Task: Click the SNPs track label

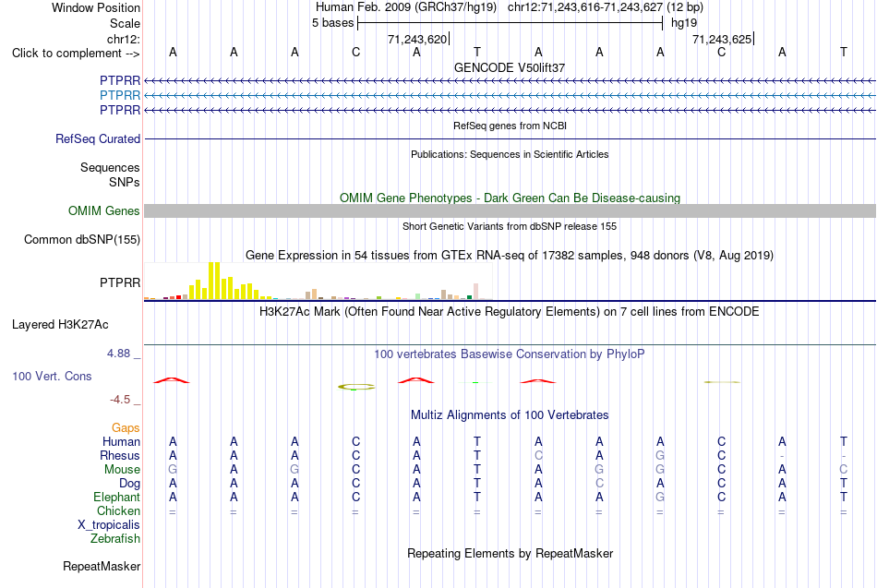Action: [125, 182]
